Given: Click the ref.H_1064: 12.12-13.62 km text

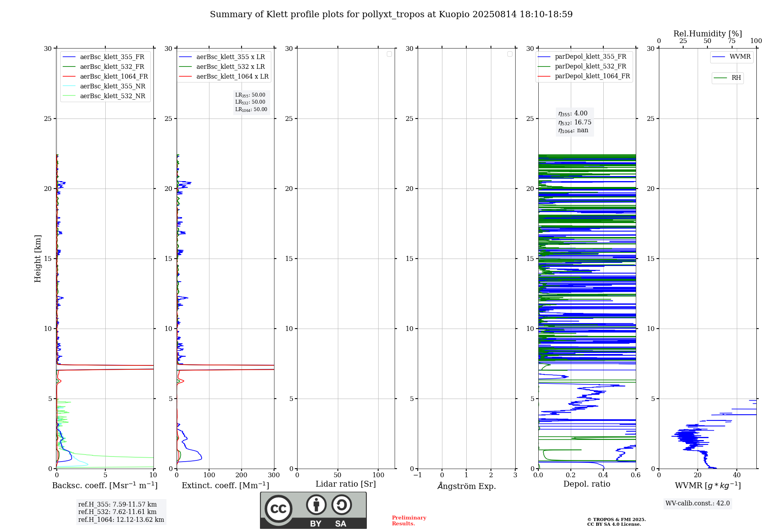Looking at the screenshot, I should (121, 520).
